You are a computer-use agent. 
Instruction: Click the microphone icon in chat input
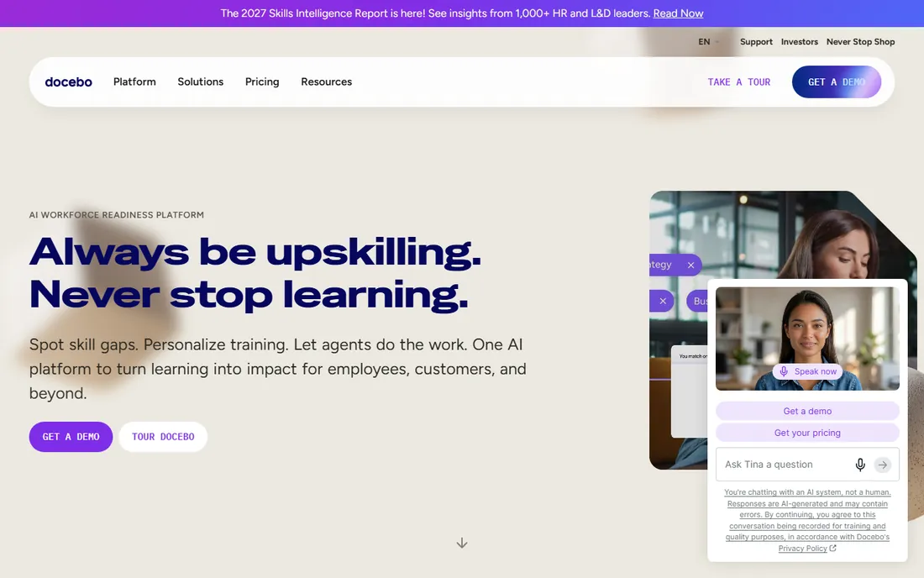[x=860, y=465]
